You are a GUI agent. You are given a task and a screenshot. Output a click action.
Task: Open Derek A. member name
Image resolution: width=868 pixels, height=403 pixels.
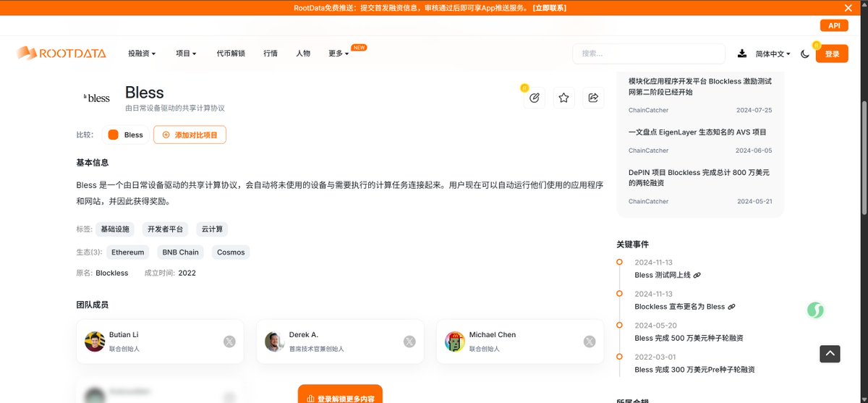pyautogui.click(x=304, y=335)
